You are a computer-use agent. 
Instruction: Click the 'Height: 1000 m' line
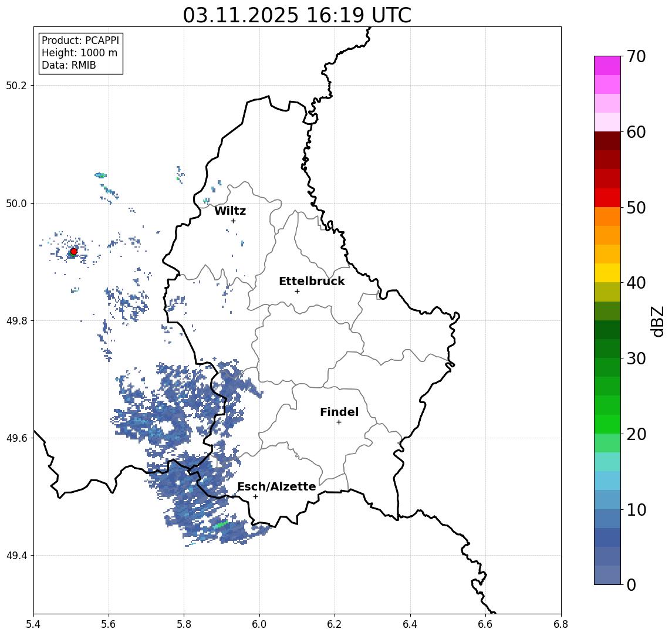[79, 53]
